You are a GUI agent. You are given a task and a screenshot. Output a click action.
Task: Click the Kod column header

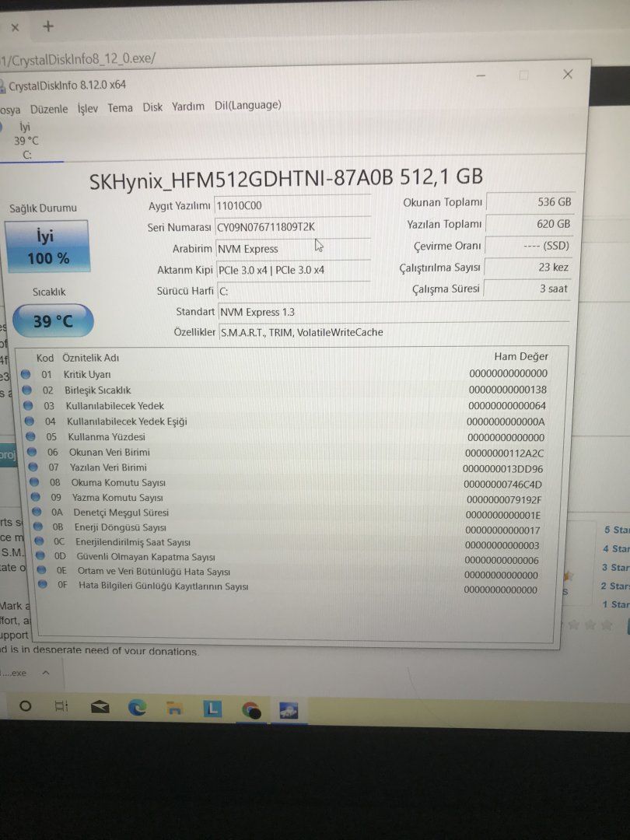point(45,358)
